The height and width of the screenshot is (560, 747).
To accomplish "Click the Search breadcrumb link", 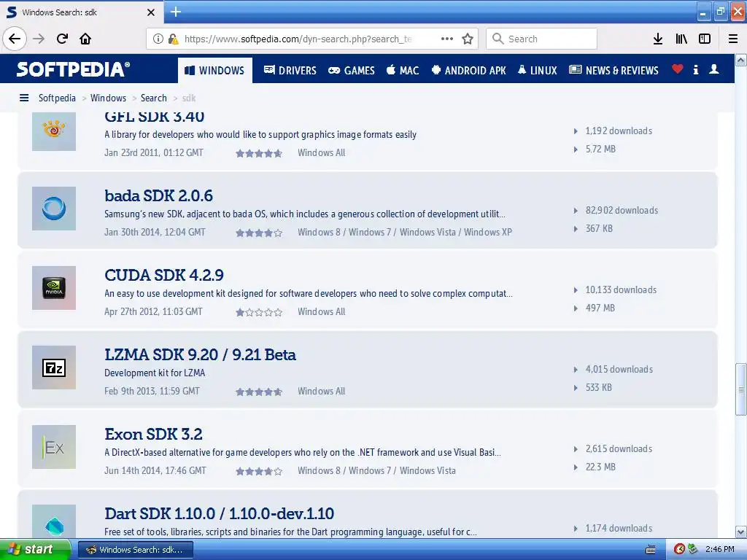I will [154, 98].
